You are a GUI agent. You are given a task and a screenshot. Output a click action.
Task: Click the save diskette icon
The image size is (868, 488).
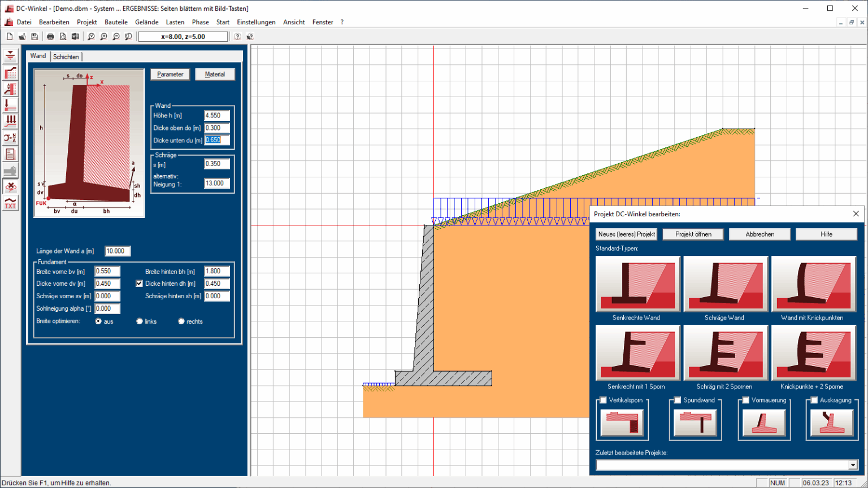[x=34, y=36]
